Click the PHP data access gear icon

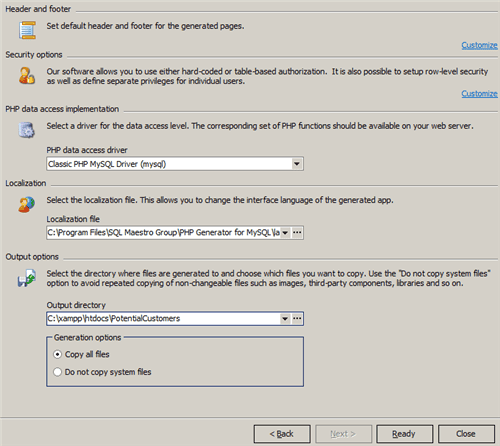pyautogui.click(x=26, y=130)
